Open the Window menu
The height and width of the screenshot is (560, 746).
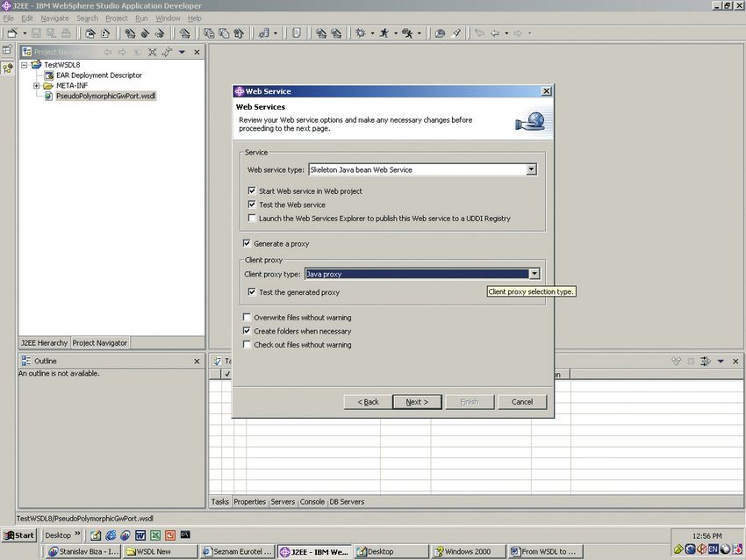168,18
